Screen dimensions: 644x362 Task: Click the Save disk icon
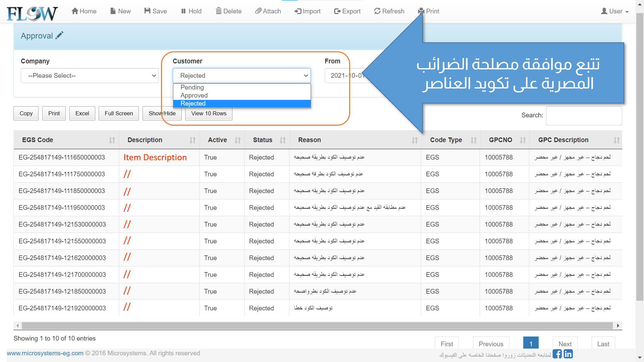click(147, 11)
